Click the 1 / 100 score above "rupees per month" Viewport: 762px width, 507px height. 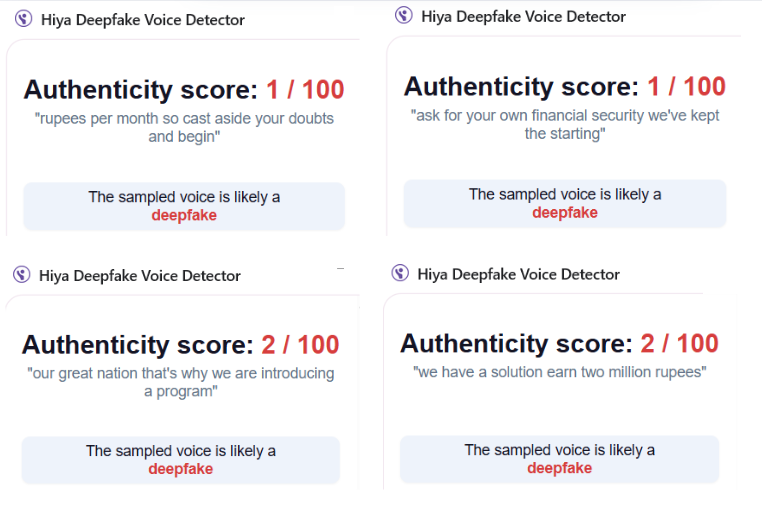(x=305, y=89)
